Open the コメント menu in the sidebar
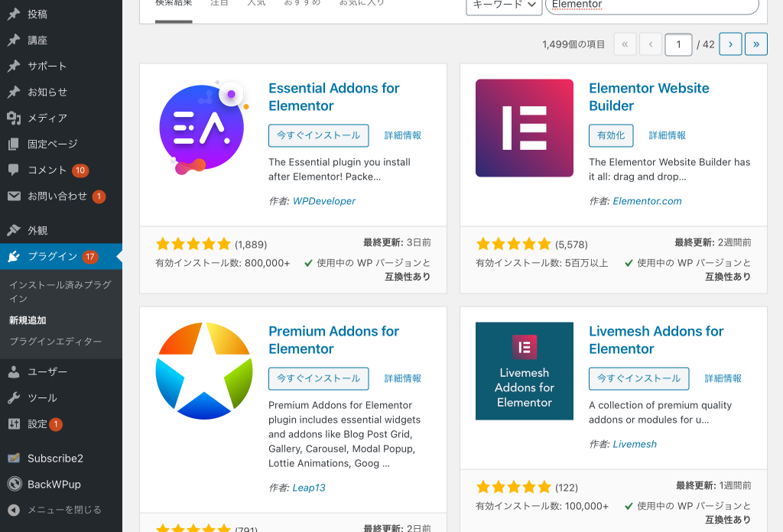The height and width of the screenshot is (532, 783). tap(47, 170)
